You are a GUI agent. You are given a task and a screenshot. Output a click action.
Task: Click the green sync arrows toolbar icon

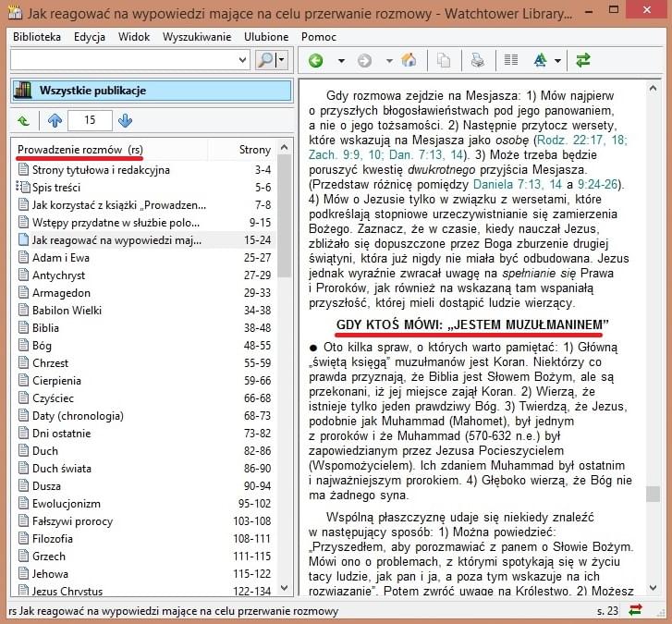click(583, 61)
